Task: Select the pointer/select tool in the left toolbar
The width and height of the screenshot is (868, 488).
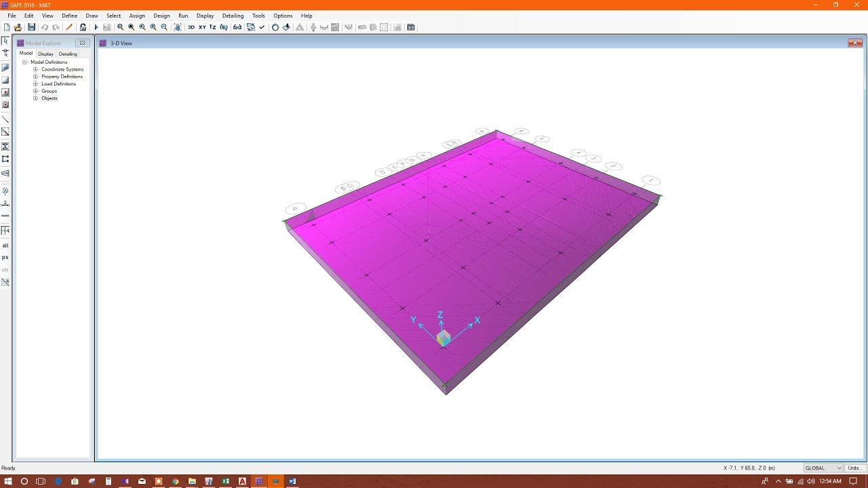Action: [5, 41]
